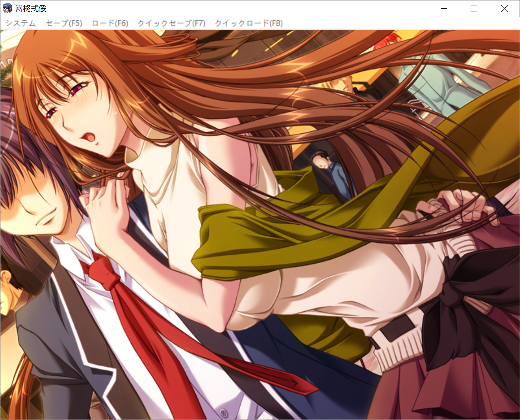The height and width of the screenshot is (420, 520).
Task: Open the セーブ(F5) save menu
Action: coord(64,23)
